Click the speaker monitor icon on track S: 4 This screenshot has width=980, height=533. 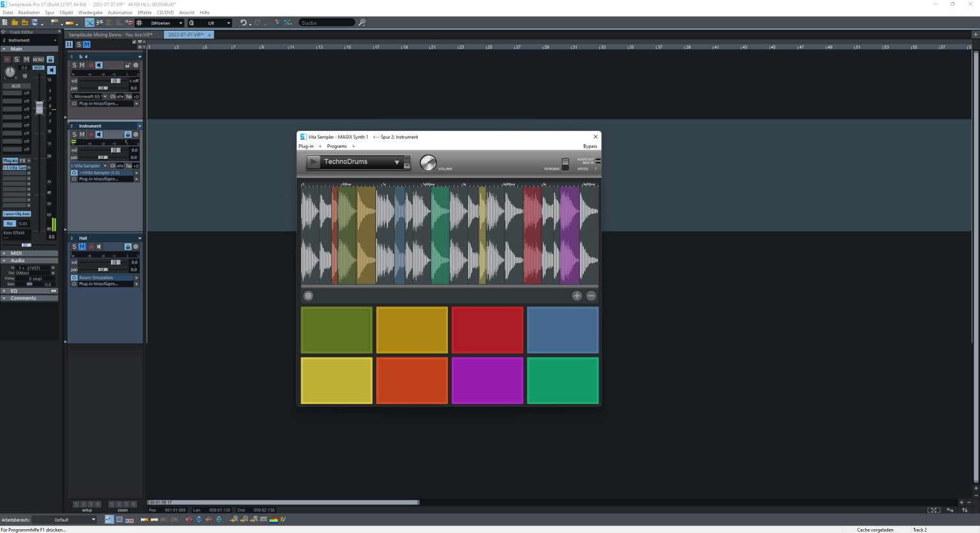click(x=99, y=65)
